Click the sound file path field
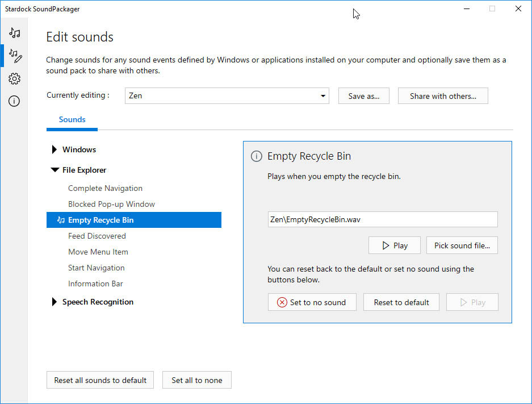 (383, 219)
